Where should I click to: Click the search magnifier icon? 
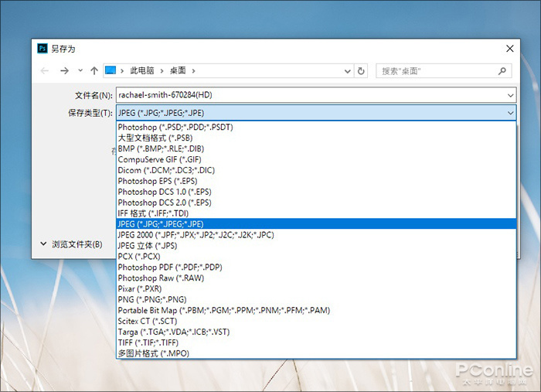[502, 71]
